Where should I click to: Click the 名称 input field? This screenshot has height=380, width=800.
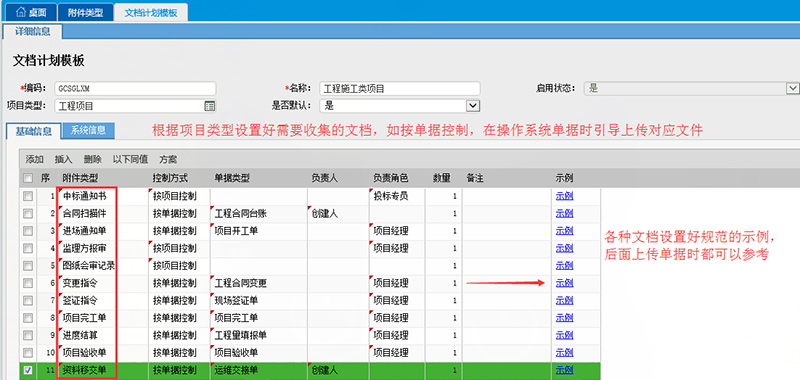(399, 88)
